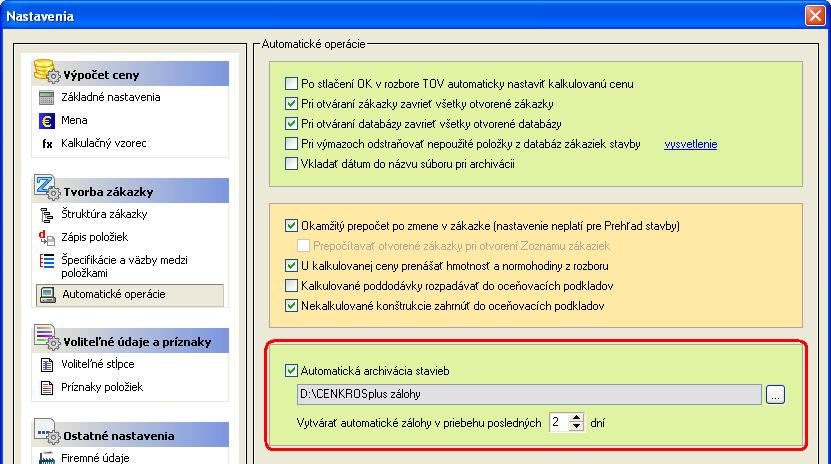Toggle Okamžitý prepočet po zmene v zákazke
The width and height of the screenshot is (831, 464).
tap(291, 226)
